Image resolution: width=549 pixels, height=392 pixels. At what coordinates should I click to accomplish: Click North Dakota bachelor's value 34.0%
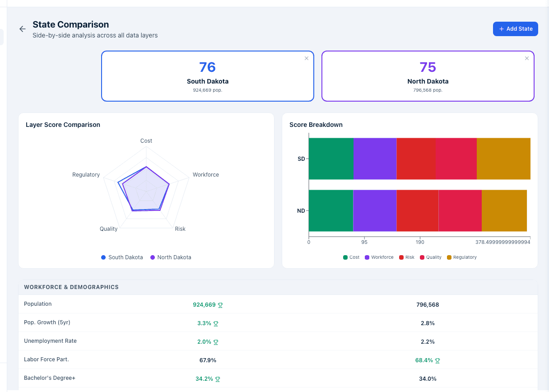(x=428, y=379)
